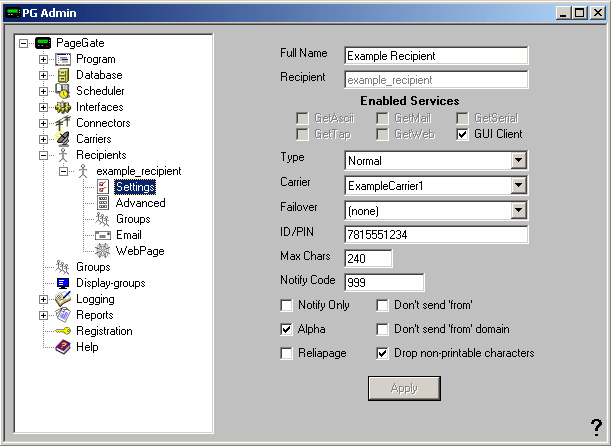Expand the Reports tree node
This screenshot has width=611, height=446.
coord(43,315)
